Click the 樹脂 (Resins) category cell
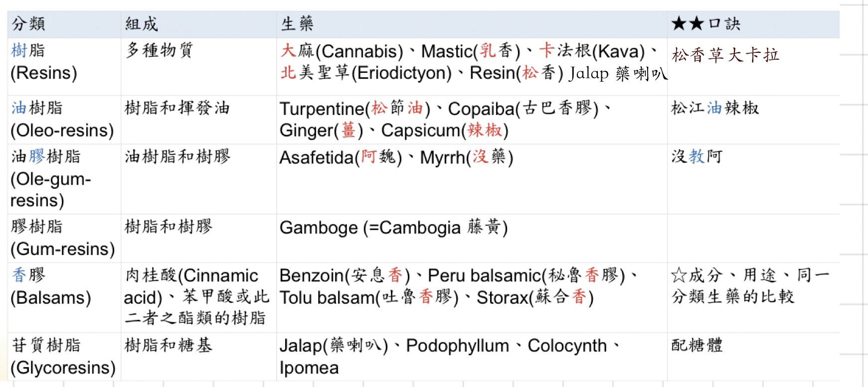The width and height of the screenshot is (868, 387). point(43,62)
